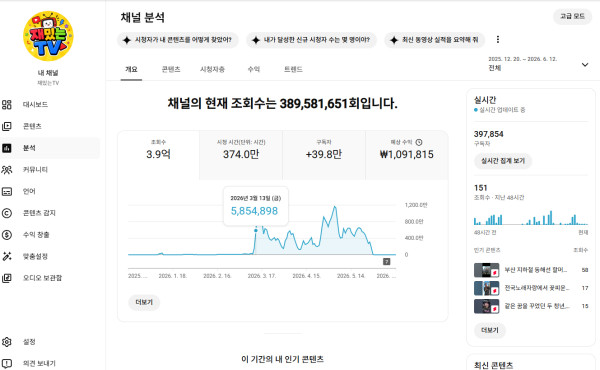The width and height of the screenshot is (600, 370).
Task: Click the 397,854 subscriber count
Action: (x=489, y=134)
